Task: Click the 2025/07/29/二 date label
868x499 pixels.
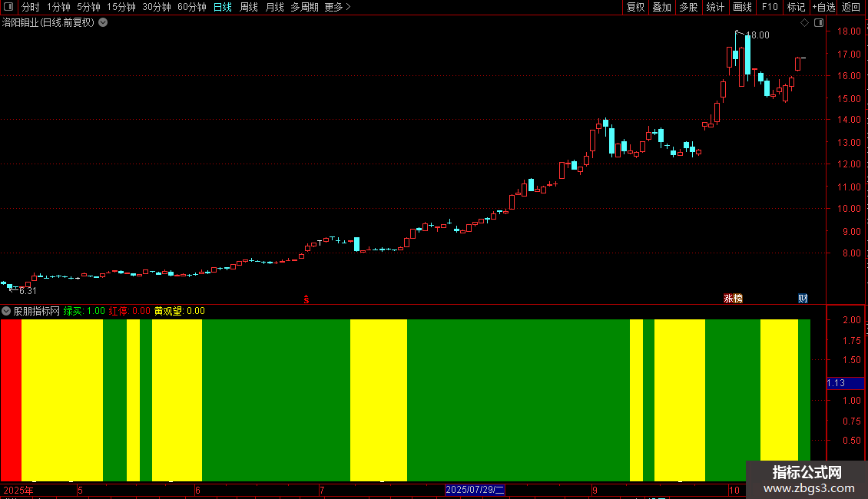Action: click(475, 490)
